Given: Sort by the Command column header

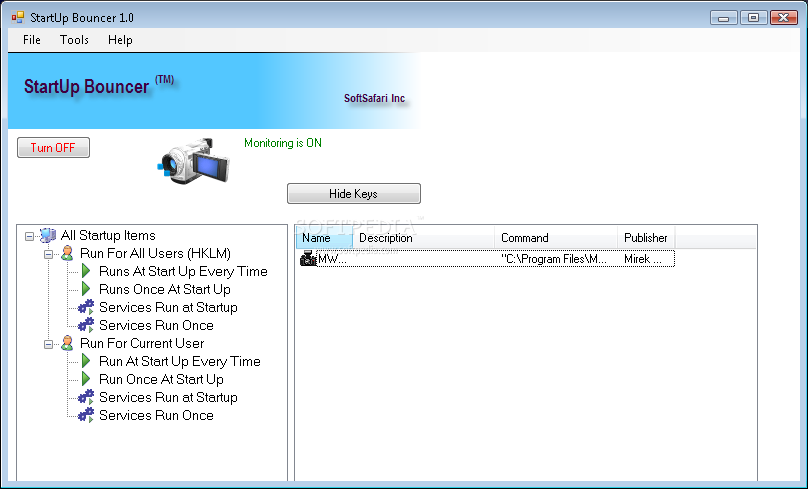Looking at the screenshot, I should click(556, 238).
